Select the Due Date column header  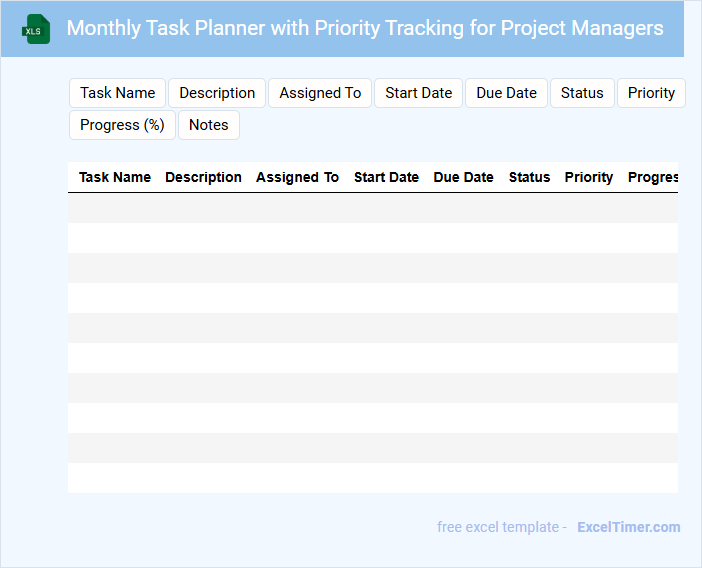pos(463,177)
